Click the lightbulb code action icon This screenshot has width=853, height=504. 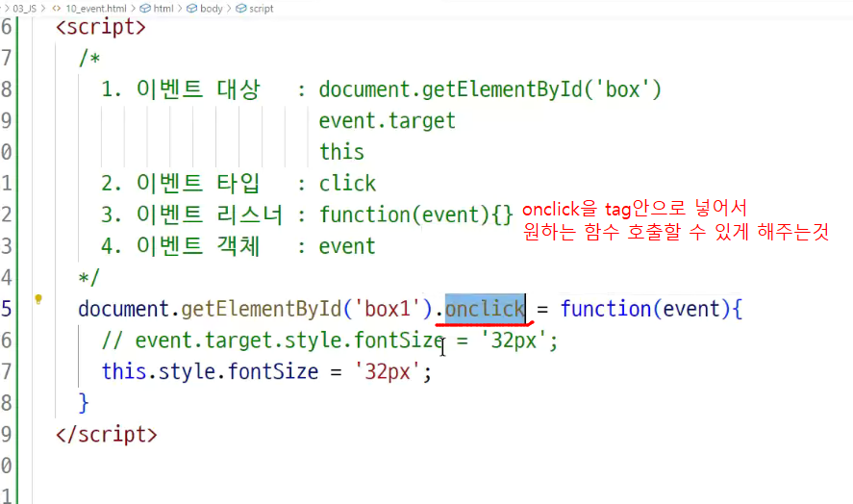pyautogui.click(x=38, y=299)
